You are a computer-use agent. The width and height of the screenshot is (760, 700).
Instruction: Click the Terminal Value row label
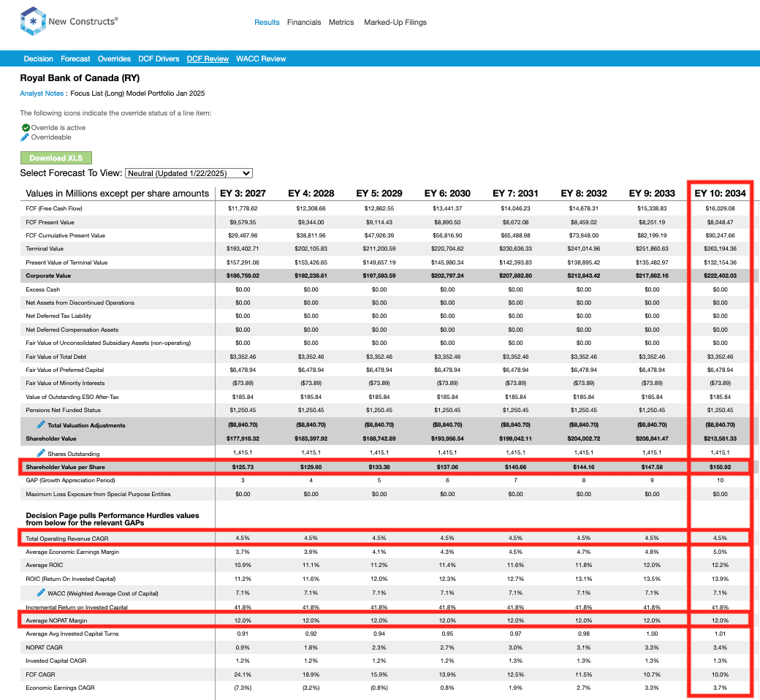pyautogui.click(x=45, y=248)
